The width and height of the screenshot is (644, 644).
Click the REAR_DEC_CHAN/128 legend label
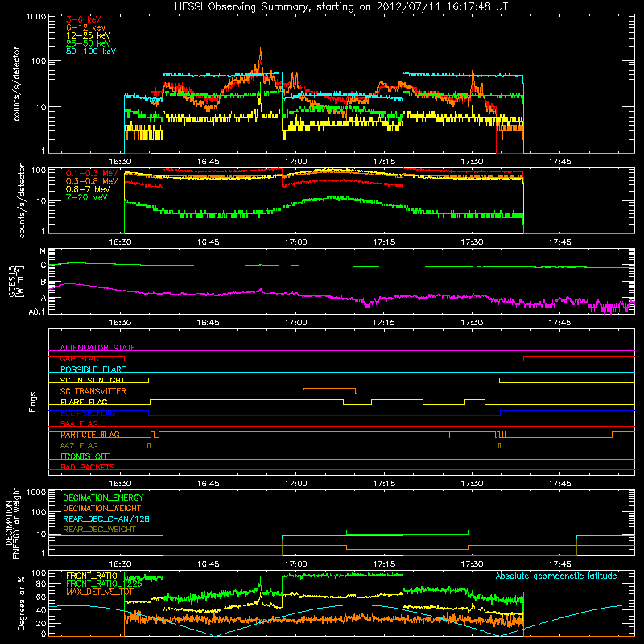click(x=106, y=518)
